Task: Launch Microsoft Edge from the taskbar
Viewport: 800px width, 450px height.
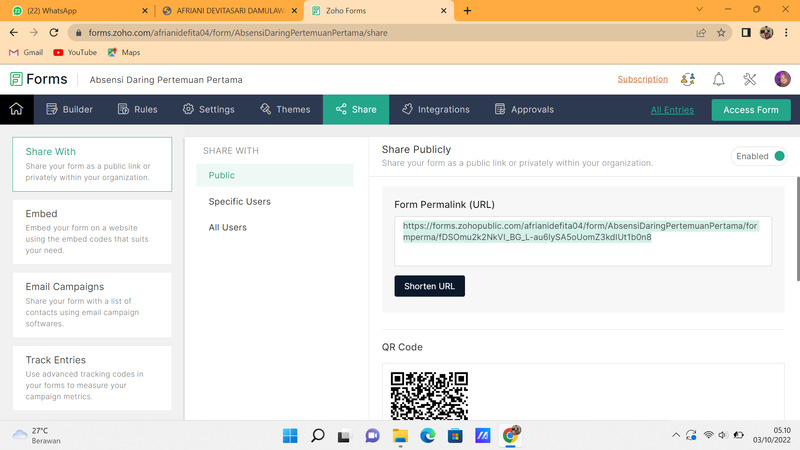Action: (x=428, y=435)
